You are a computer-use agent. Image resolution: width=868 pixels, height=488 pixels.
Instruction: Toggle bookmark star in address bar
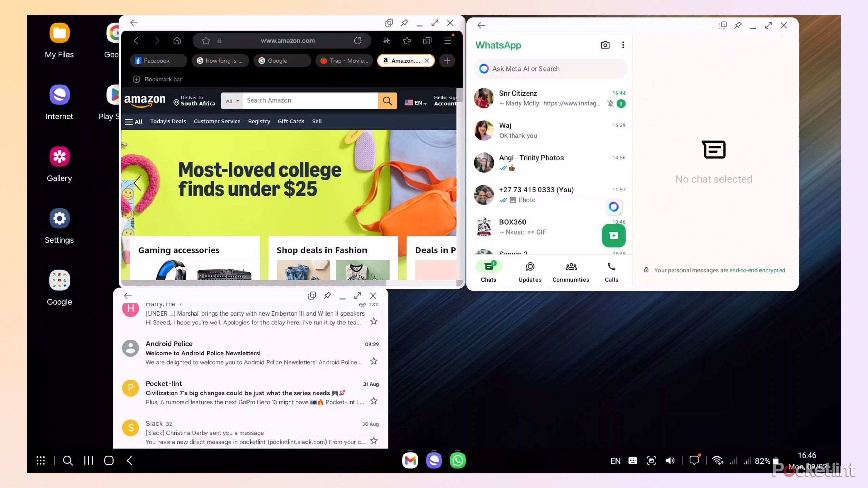click(x=206, y=41)
